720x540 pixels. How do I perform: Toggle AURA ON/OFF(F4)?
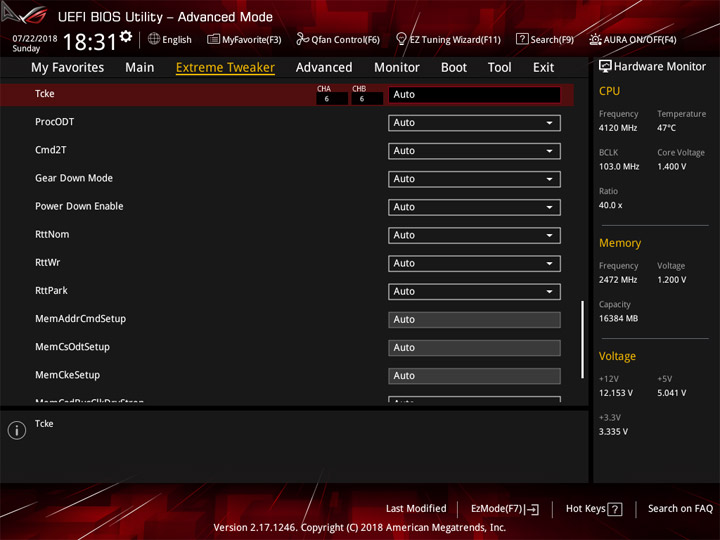[633, 39]
